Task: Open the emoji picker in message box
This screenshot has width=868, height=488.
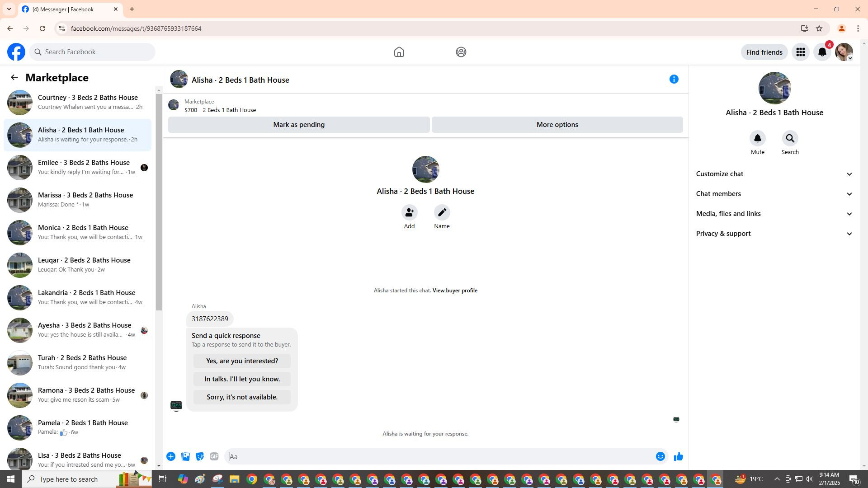Action: pyautogui.click(x=660, y=457)
